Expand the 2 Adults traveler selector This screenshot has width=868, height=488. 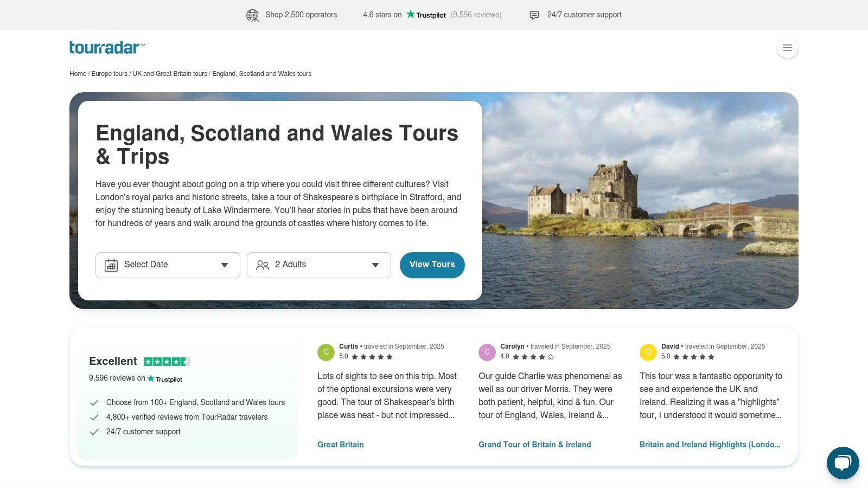coord(318,265)
